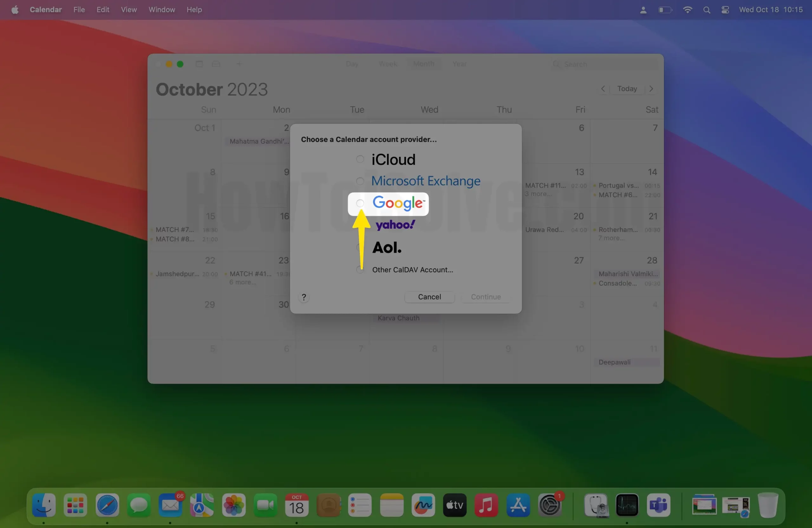Go to previous month chevron
The image size is (812, 528).
click(603, 89)
